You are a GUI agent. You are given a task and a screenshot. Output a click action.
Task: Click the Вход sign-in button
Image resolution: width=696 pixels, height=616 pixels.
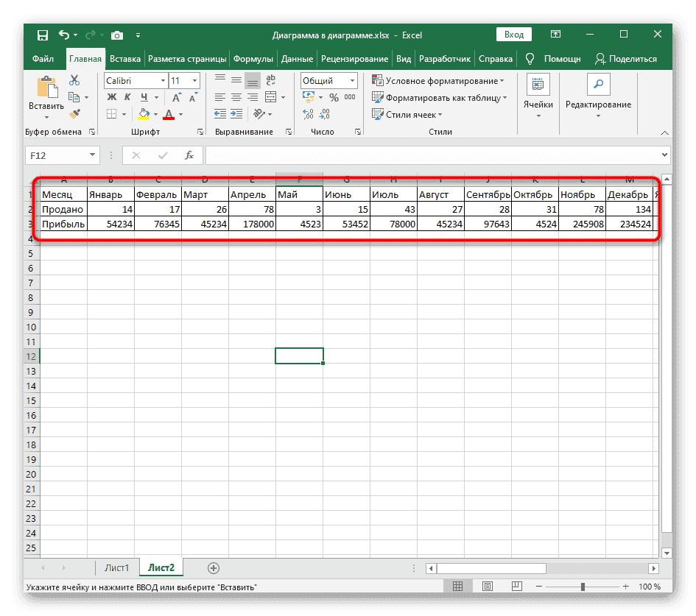pos(514,35)
